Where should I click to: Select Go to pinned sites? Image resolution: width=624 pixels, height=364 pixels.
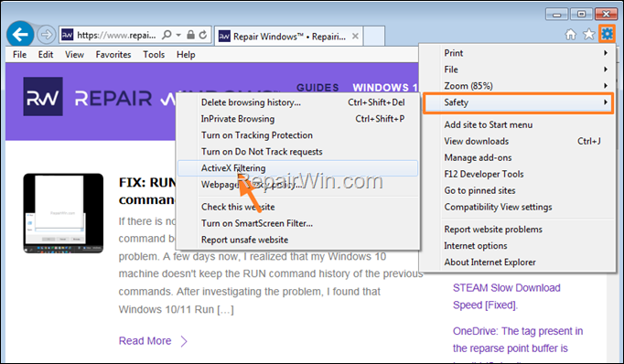click(518, 190)
